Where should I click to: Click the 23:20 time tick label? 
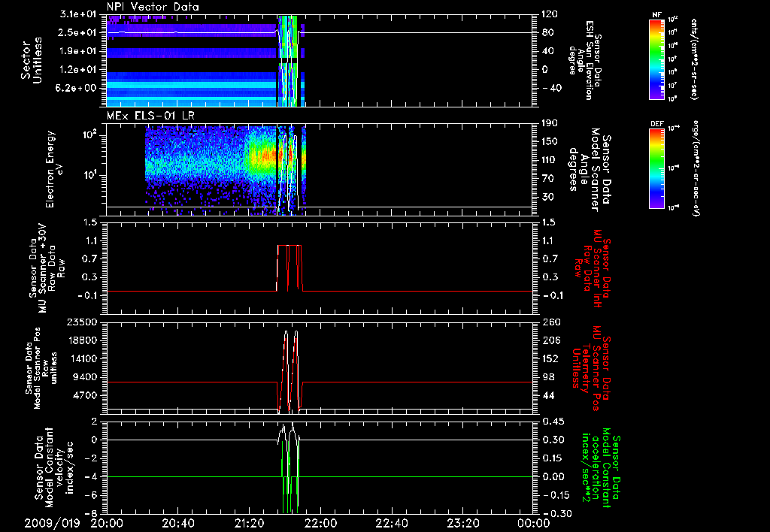[x=463, y=523]
